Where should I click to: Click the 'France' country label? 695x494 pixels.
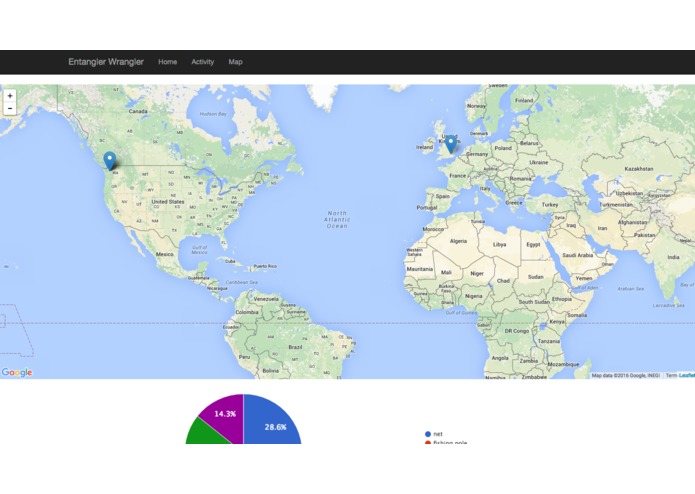pos(457,175)
